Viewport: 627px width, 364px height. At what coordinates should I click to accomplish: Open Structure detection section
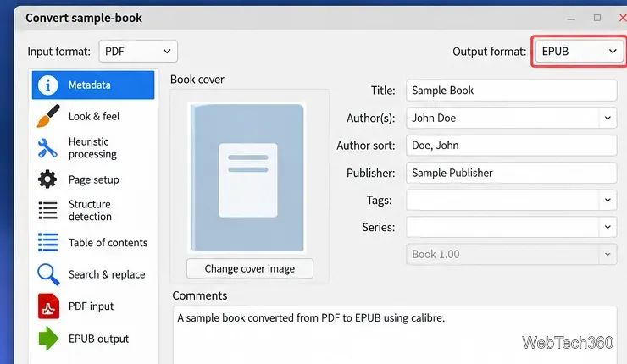tap(93, 211)
